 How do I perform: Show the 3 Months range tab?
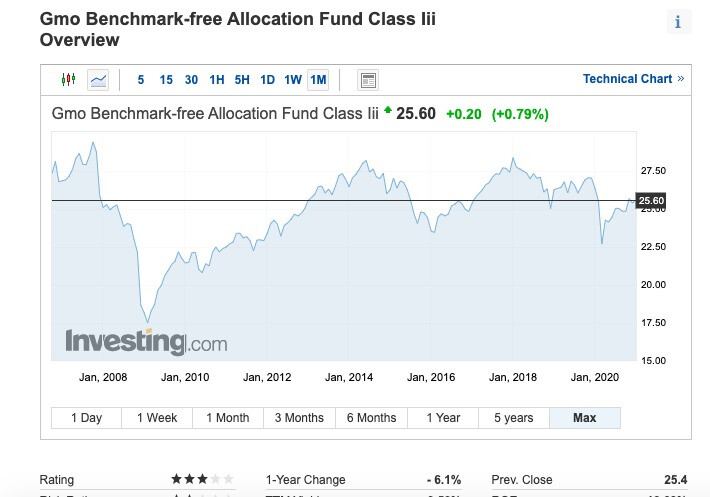pyautogui.click(x=299, y=418)
